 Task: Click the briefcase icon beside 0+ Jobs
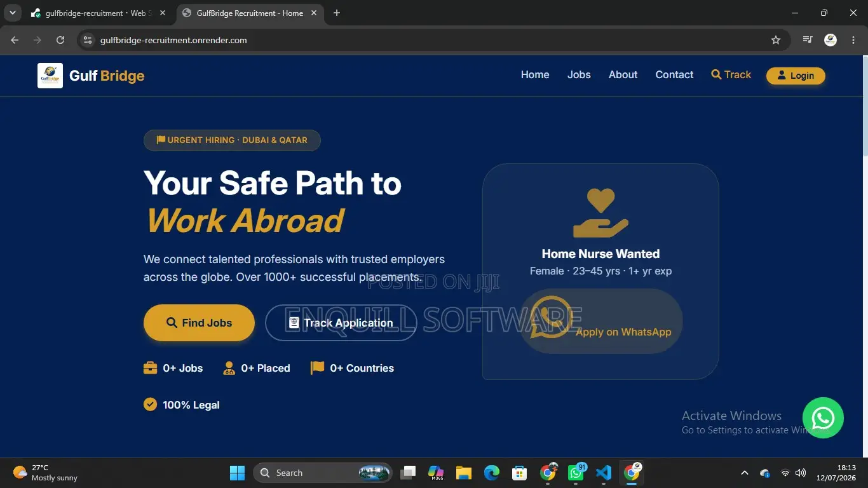pos(150,368)
